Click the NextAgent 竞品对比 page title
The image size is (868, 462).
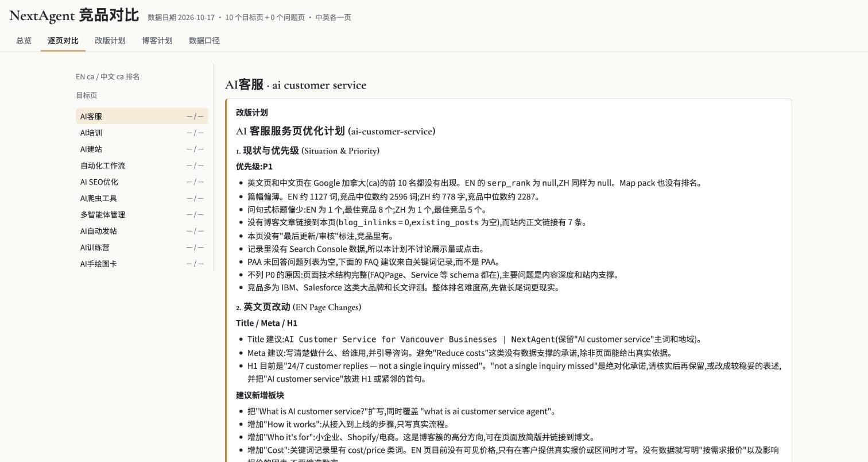74,16
